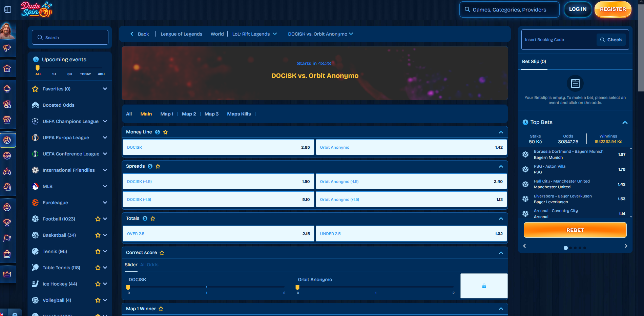Expand UEFA Europa League list
The width and height of the screenshot is (644, 316).
click(x=105, y=138)
